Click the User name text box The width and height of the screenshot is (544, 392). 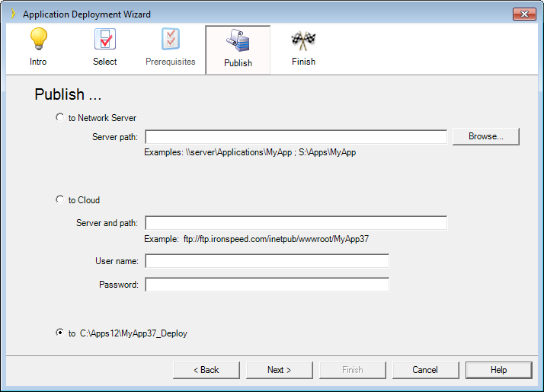(267, 261)
